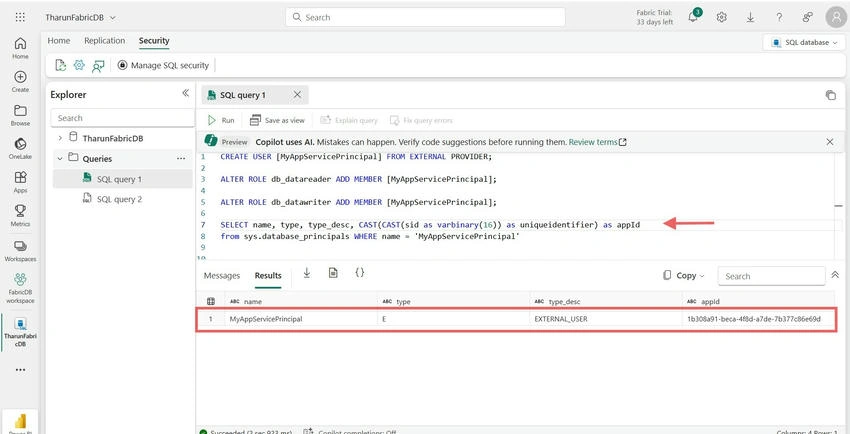Go to Home in left sidebar
This screenshot has height=434, width=850.
[20, 48]
